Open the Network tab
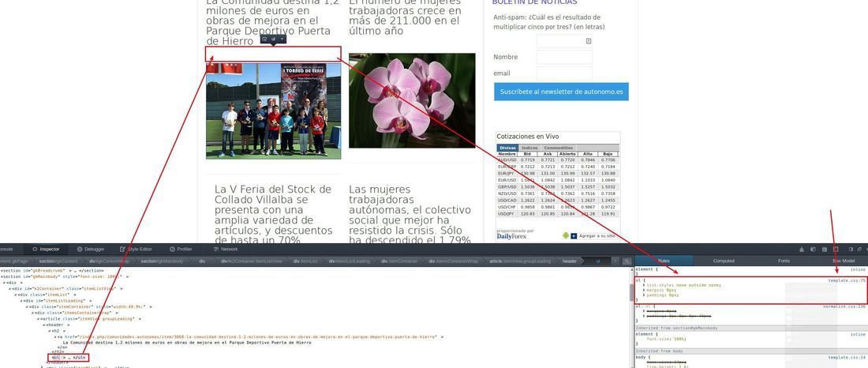This screenshot has height=368, width=868. (226, 250)
